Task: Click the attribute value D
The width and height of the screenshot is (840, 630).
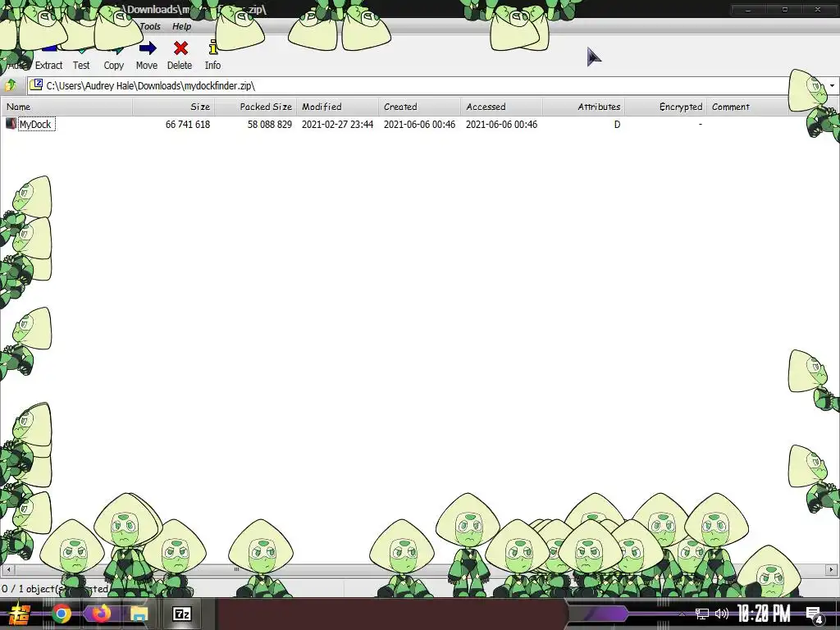Action: pos(617,125)
